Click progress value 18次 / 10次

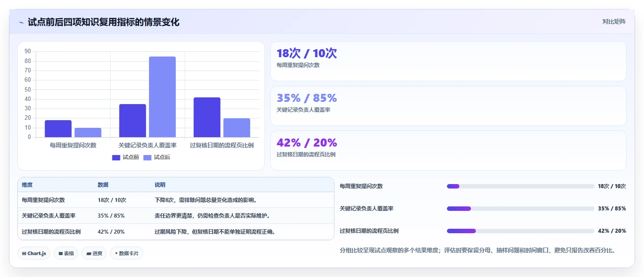point(612,186)
